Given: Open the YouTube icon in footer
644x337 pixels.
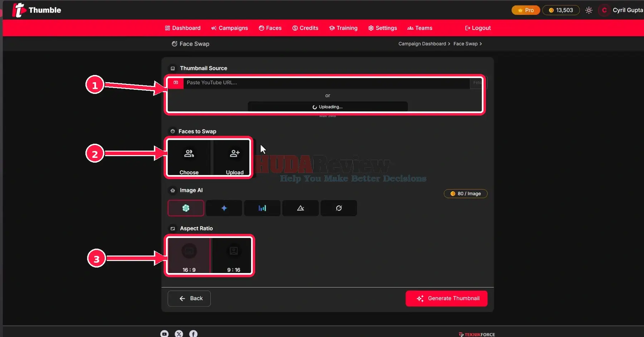Looking at the screenshot, I should pyautogui.click(x=164, y=334).
